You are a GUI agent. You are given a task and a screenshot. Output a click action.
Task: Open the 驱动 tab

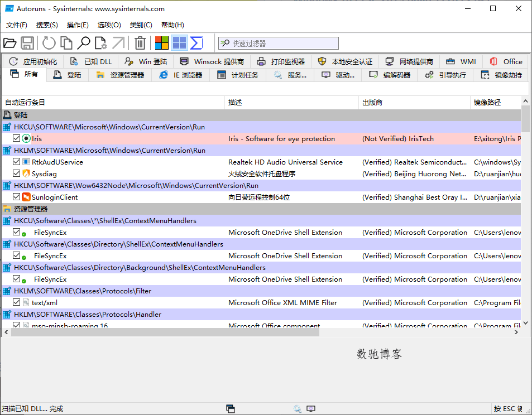pos(338,75)
